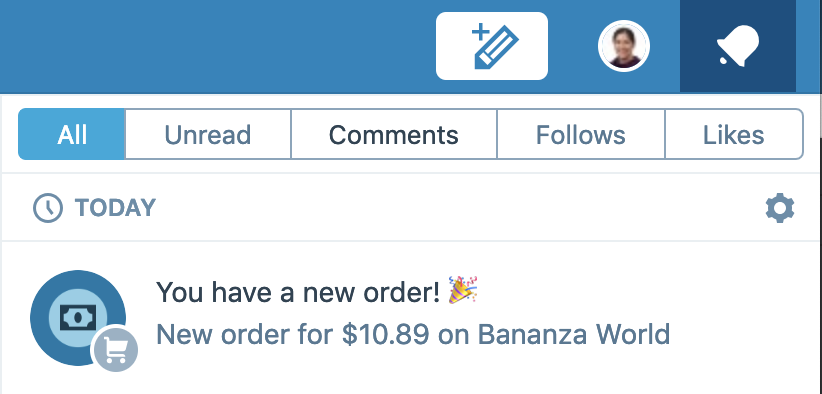This screenshot has width=822, height=394.
Task: Click the Bananza World site name
Action: 574,334
